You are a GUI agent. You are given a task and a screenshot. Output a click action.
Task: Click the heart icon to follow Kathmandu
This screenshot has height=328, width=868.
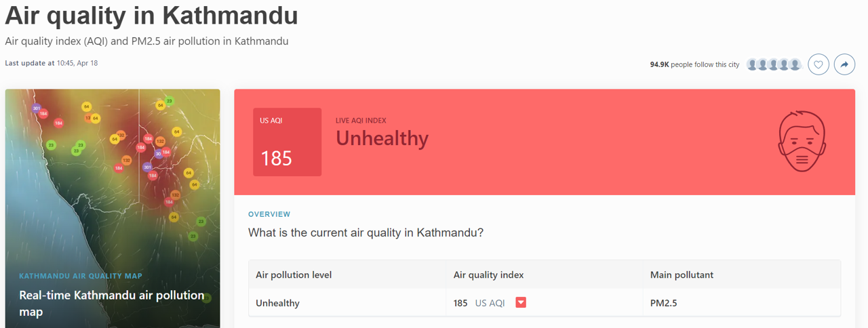(x=818, y=64)
